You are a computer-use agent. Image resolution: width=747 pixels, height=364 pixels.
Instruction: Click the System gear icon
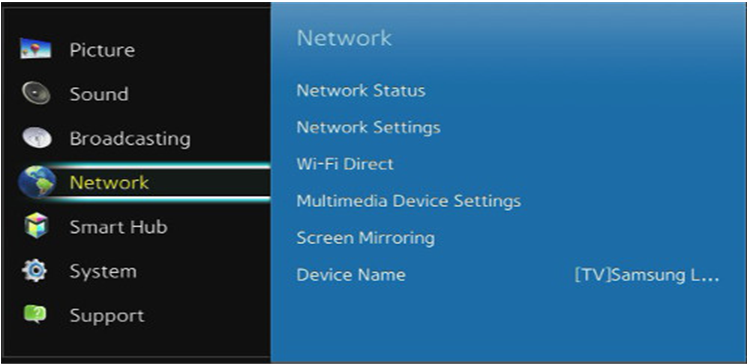click(34, 271)
